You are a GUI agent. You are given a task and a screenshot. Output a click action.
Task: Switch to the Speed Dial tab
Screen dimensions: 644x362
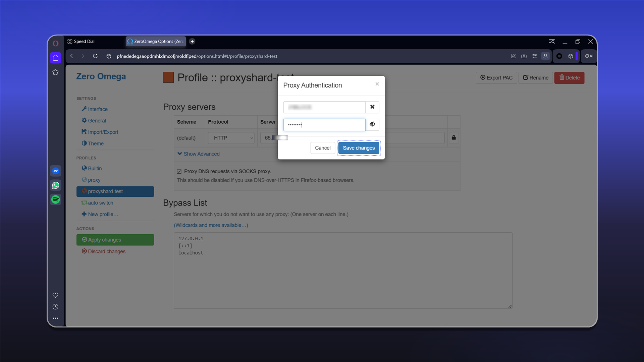click(x=81, y=41)
